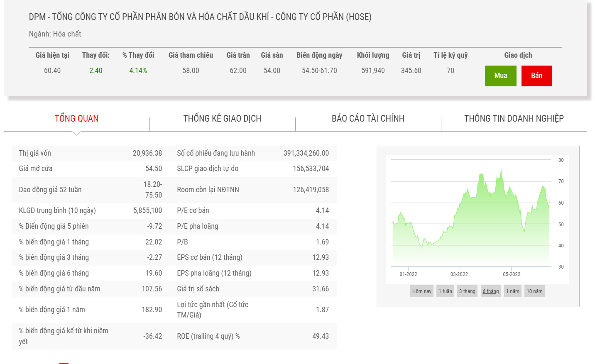Set chart range to 1 tuần
Viewport: 595px width, 364px height.
point(445,291)
